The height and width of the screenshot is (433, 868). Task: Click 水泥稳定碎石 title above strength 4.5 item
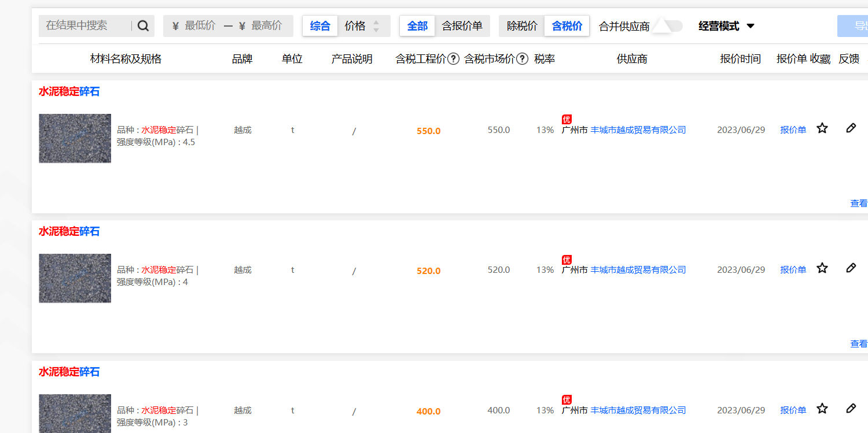pyautogui.click(x=69, y=91)
